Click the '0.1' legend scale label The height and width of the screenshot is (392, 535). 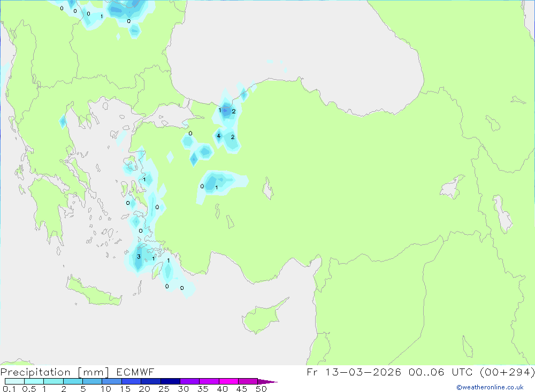click(x=9, y=389)
